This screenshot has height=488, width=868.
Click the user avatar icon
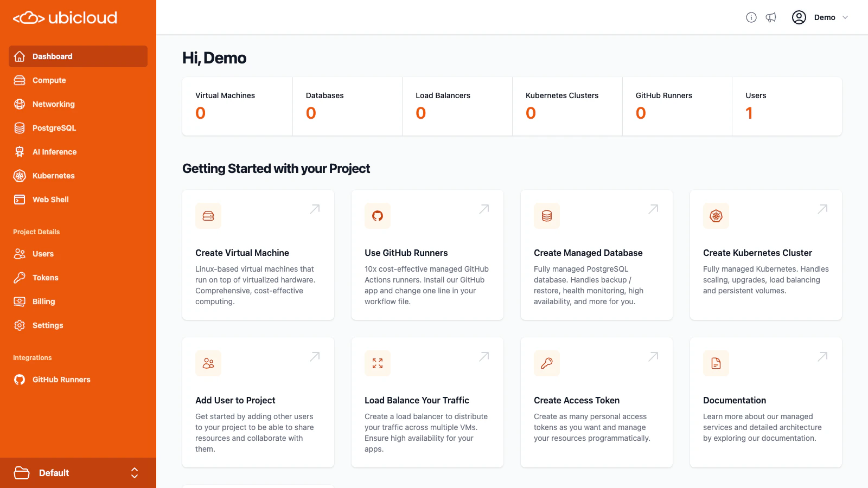pyautogui.click(x=799, y=17)
